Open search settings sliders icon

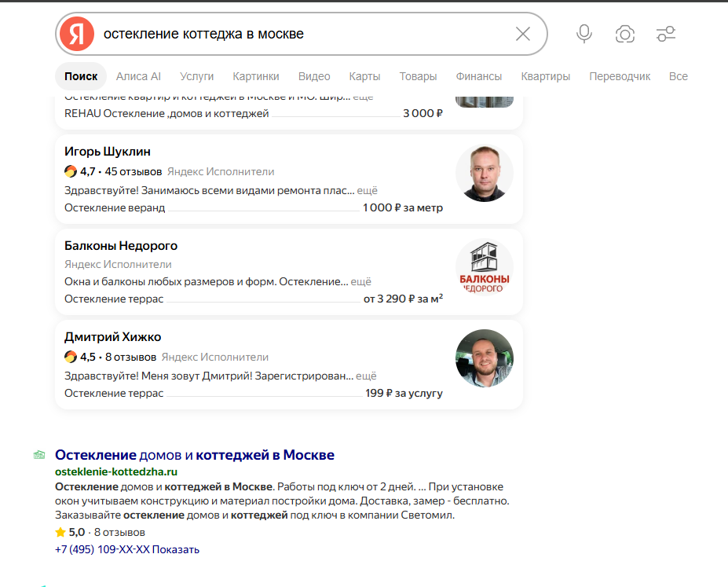click(666, 34)
